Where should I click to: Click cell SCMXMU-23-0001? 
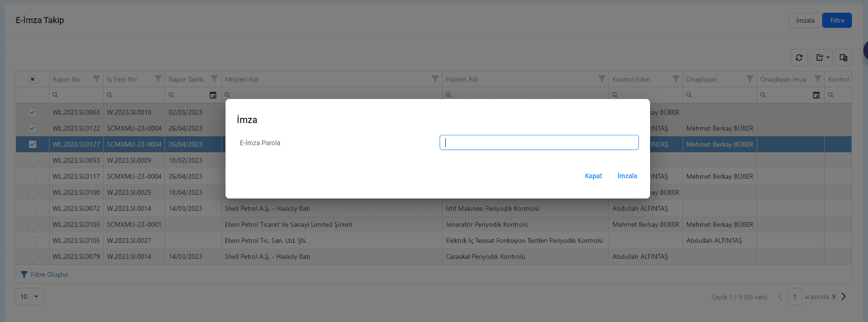(x=134, y=224)
